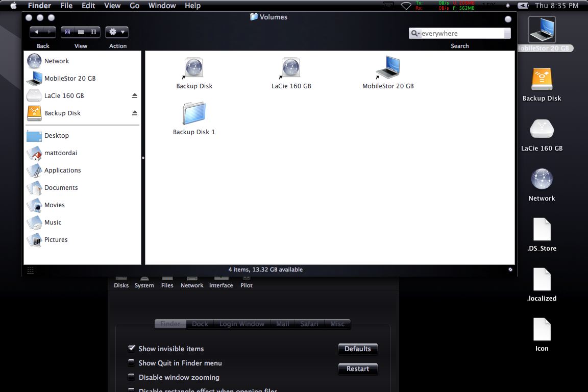Click the window resize grip corner
The width and height of the screenshot is (588, 392).
click(x=510, y=269)
